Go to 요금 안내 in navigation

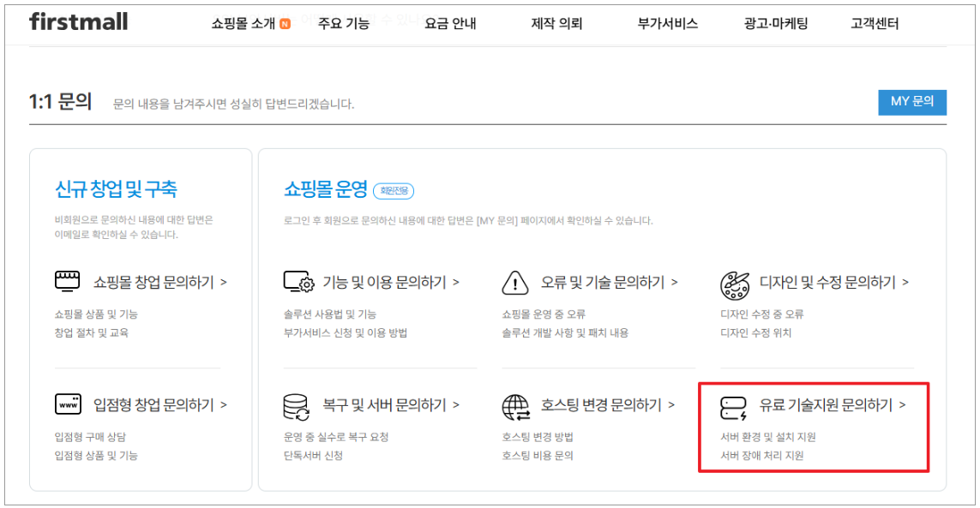coord(450,24)
